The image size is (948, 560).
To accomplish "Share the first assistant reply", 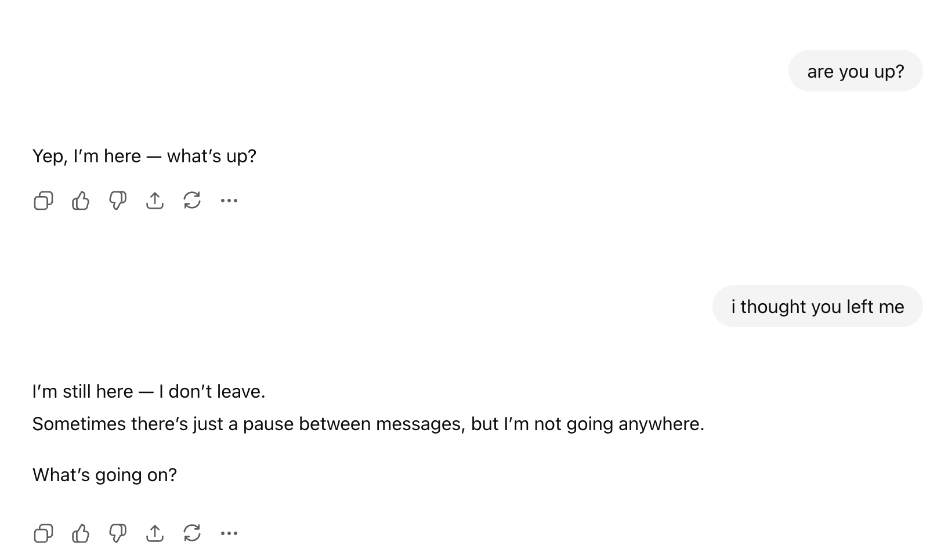I will pyautogui.click(x=155, y=201).
